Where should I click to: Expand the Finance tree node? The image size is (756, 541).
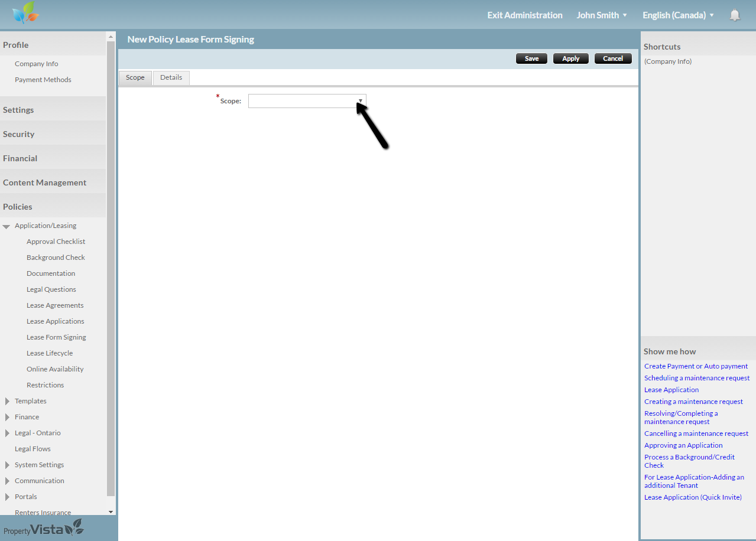pyautogui.click(x=7, y=418)
